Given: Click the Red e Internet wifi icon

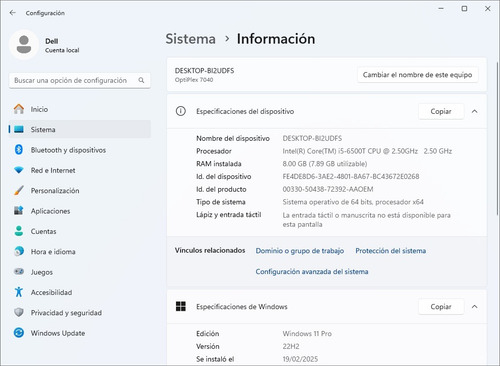Looking at the screenshot, I should (19, 170).
